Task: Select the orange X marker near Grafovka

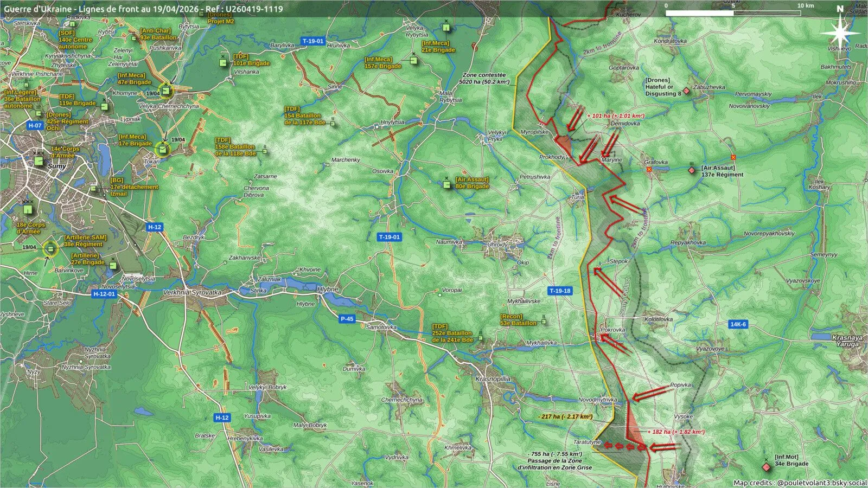Action: 649,170
